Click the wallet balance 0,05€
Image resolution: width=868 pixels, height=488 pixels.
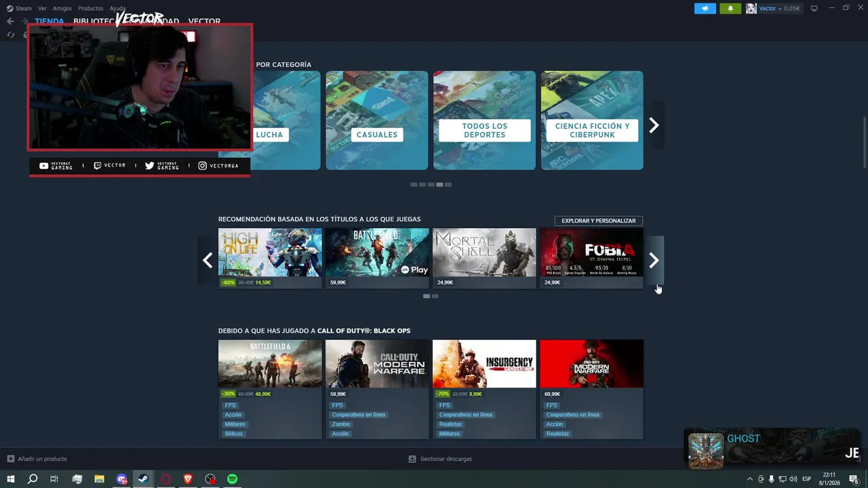(791, 8)
